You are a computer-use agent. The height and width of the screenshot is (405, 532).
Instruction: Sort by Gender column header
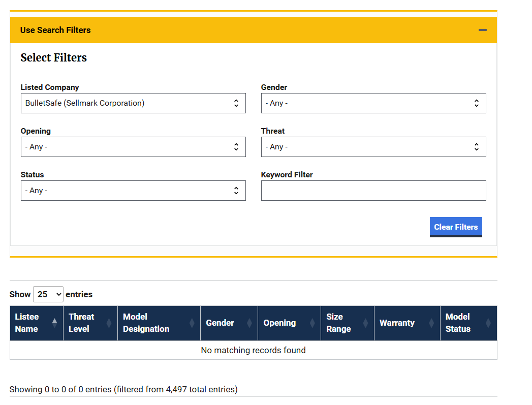tap(229, 323)
